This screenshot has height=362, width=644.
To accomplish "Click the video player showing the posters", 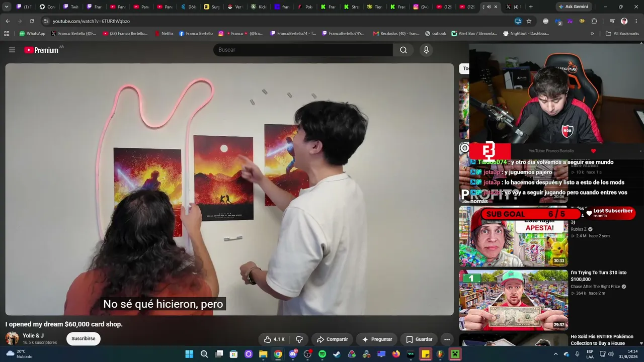I will (x=229, y=189).
